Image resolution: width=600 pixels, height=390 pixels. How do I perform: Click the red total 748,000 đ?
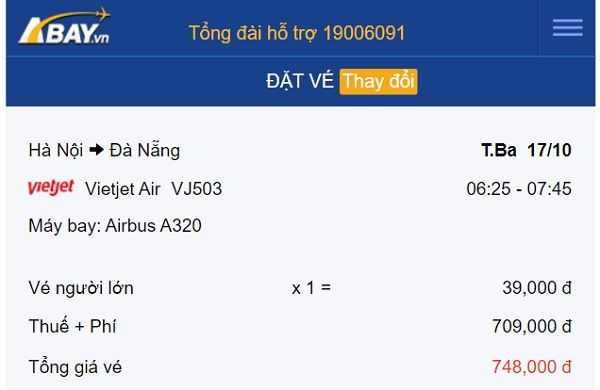pos(532,367)
